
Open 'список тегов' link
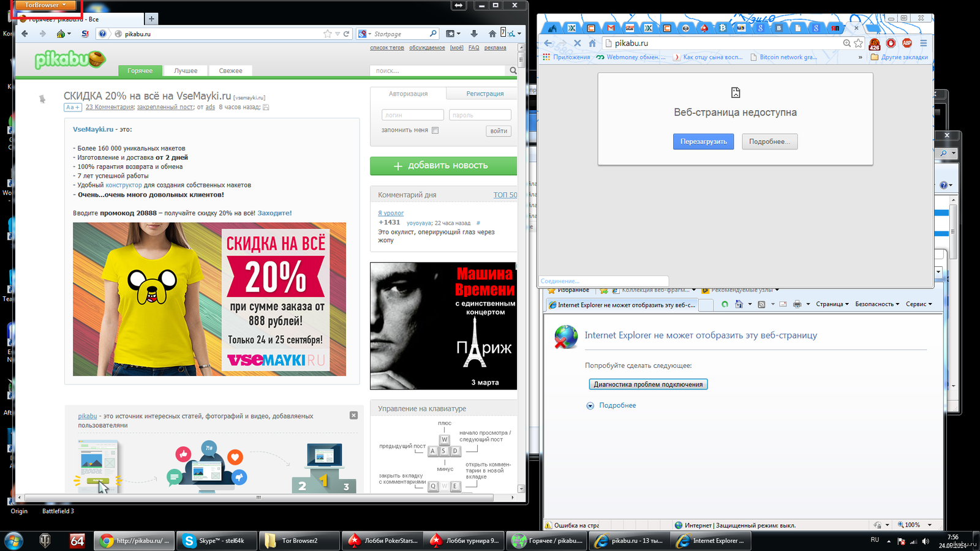(x=387, y=48)
